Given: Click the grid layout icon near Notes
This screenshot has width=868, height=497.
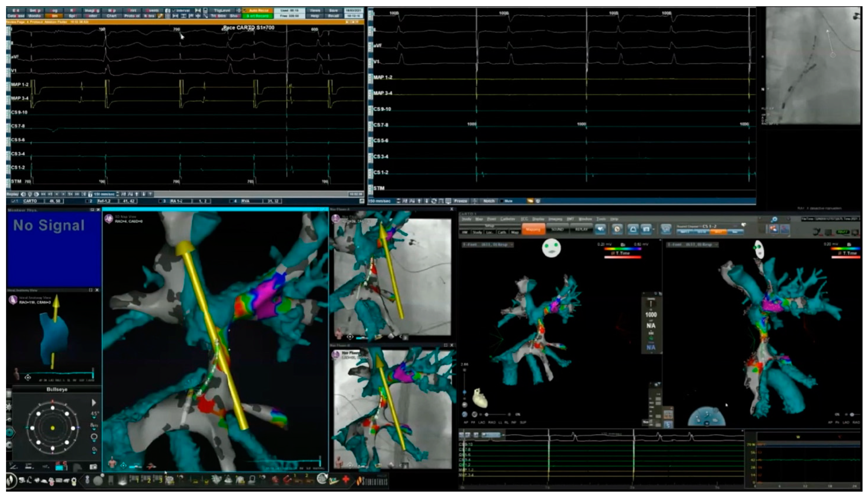Looking at the screenshot, I should [168, 16].
